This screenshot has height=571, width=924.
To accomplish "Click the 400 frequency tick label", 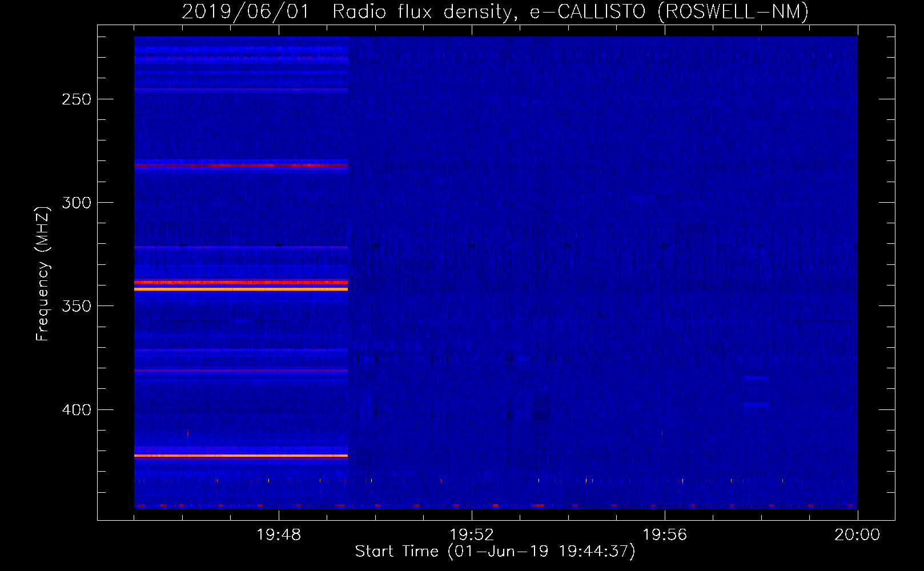I will coord(77,410).
